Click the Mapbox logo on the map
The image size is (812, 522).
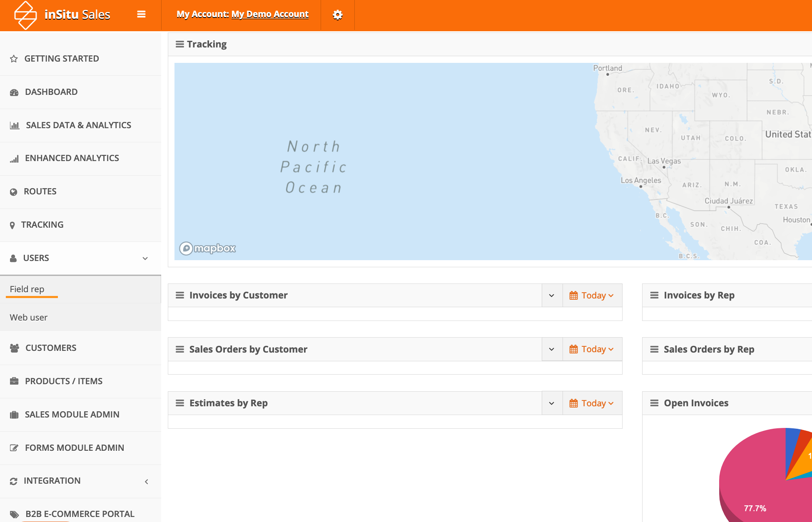(208, 249)
